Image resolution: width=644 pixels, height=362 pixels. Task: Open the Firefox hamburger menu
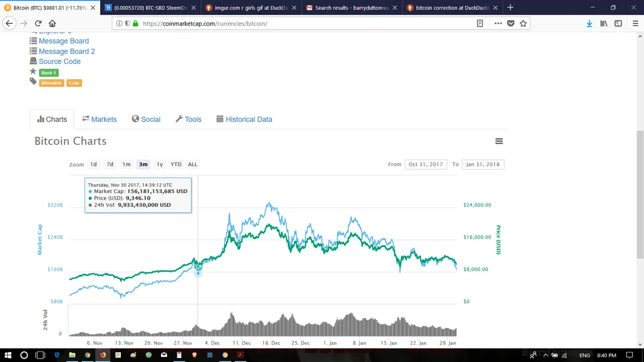tap(635, 23)
